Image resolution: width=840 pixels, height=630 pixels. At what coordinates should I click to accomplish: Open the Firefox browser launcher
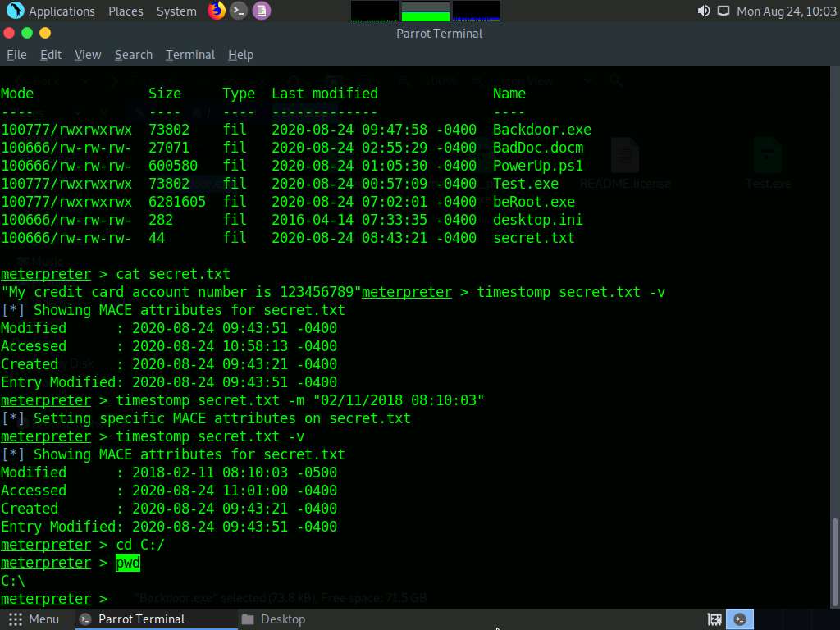(x=217, y=11)
